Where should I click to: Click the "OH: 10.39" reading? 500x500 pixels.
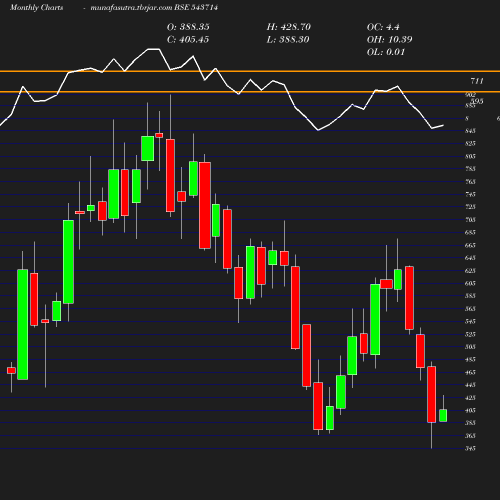coord(389,40)
